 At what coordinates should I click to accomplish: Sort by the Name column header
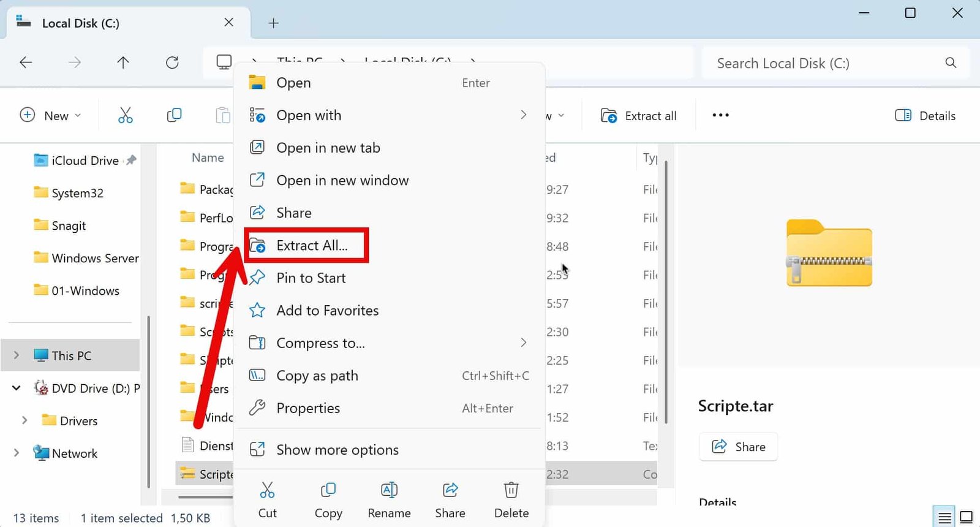click(208, 157)
